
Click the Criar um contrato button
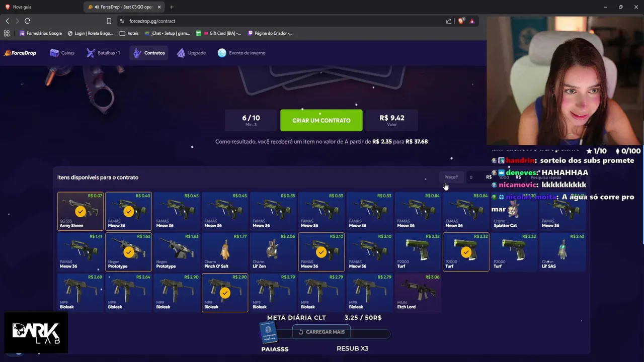click(321, 121)
